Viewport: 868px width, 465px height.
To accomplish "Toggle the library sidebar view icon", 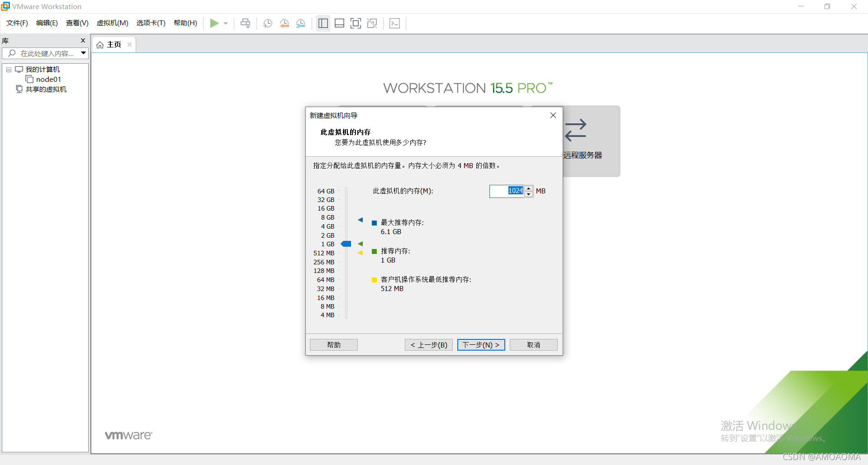I will [x=323, y=23].
